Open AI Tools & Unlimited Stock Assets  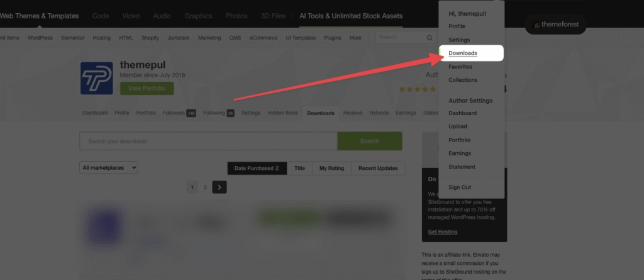351,16
